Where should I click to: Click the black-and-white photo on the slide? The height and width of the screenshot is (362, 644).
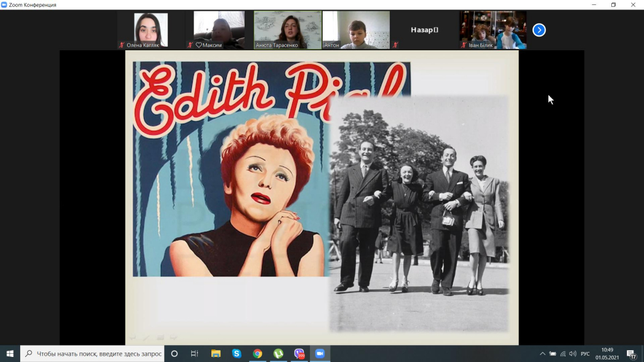pyautogui.click(x=419, y=214)
